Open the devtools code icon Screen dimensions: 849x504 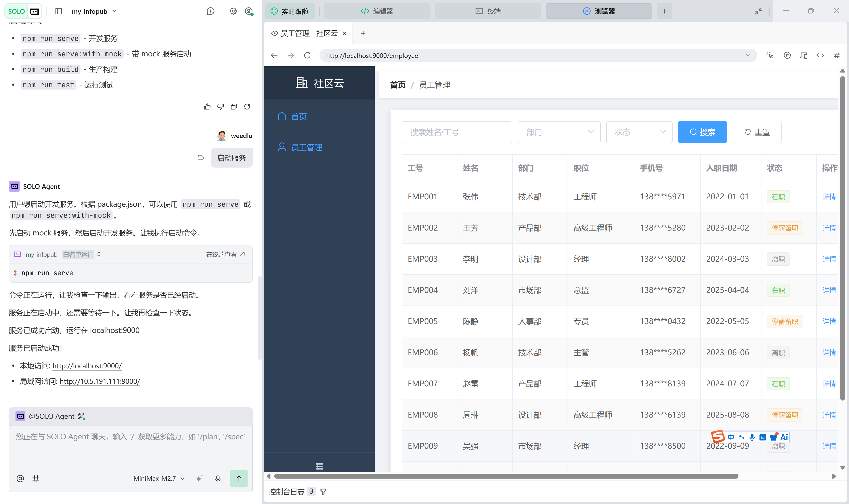(x=820, y=55)
